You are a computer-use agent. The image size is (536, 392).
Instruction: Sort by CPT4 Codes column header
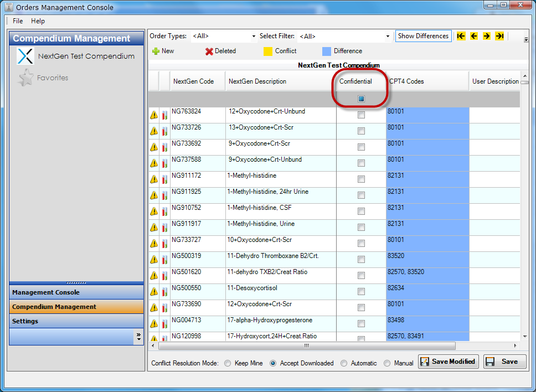427,81
